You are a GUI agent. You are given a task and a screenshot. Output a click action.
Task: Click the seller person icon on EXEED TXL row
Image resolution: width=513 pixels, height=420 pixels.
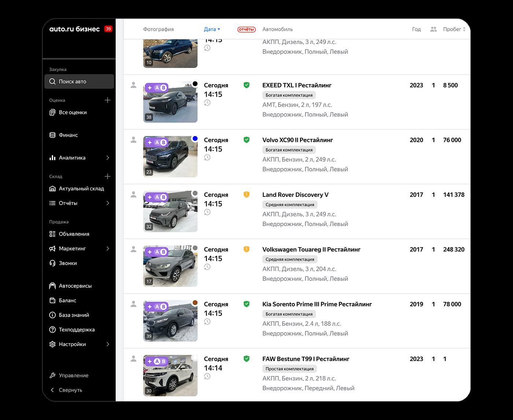(134, 85)
